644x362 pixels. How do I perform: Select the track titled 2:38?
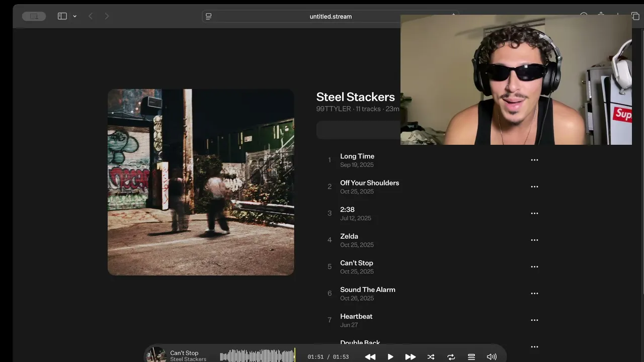point(347,210)
